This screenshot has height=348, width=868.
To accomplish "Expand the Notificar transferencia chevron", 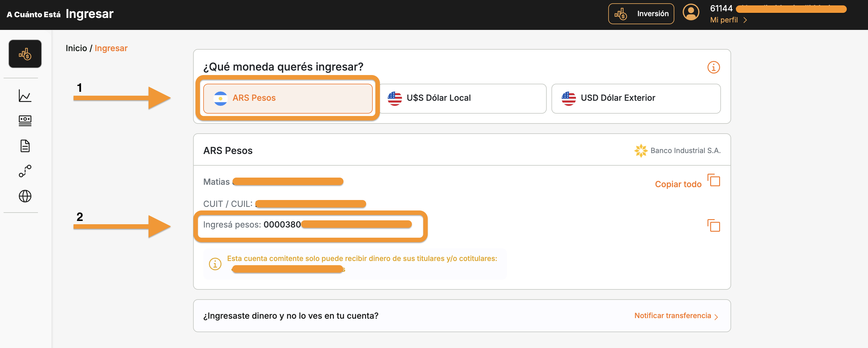I will point(716,316).
